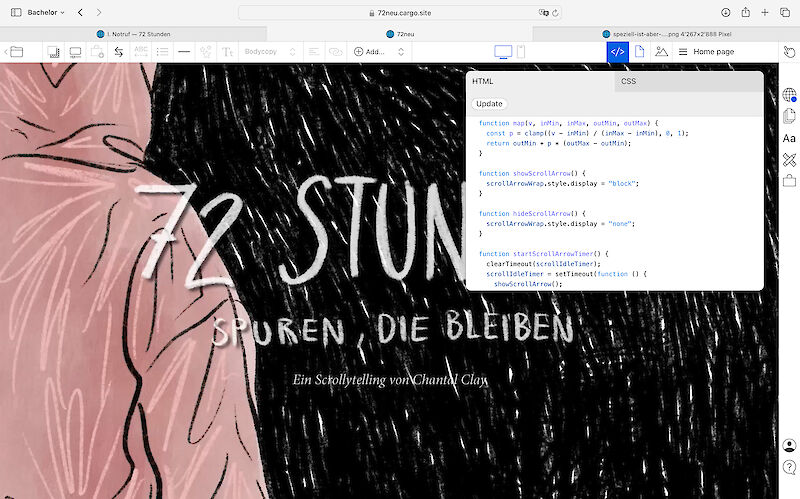This screenshot has height=499, width=800.
Task: Switch to the 72neu tab
Action: pyautogui.click(x=400, y=34)
